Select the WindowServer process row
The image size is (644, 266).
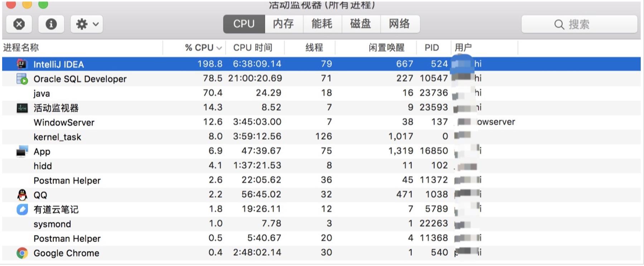pos(143,122)
